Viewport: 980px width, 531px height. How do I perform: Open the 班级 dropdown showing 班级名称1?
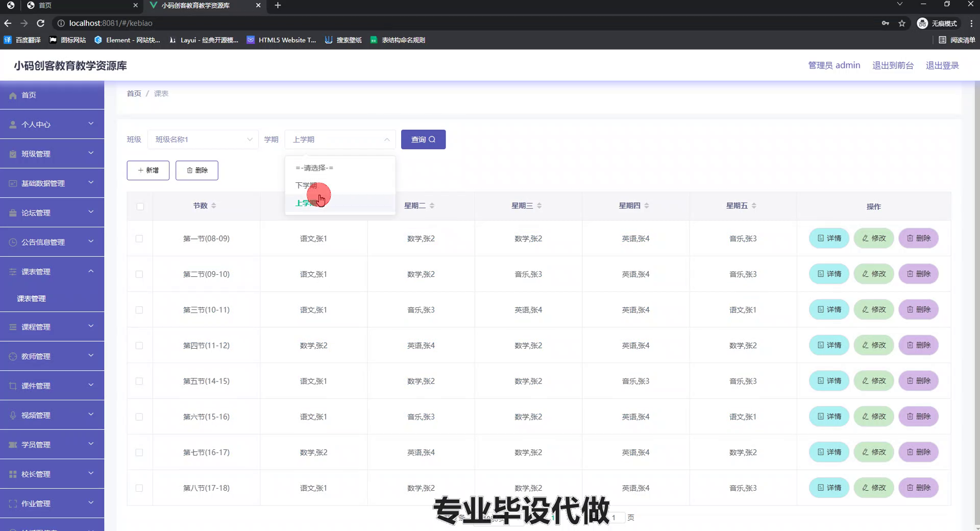coord(203,139)
